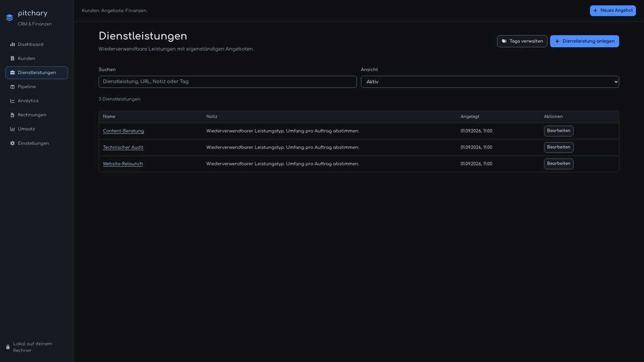The image size is (644, 362).
Task: Open Einstellungen in the sidebar
Action: 36,143
